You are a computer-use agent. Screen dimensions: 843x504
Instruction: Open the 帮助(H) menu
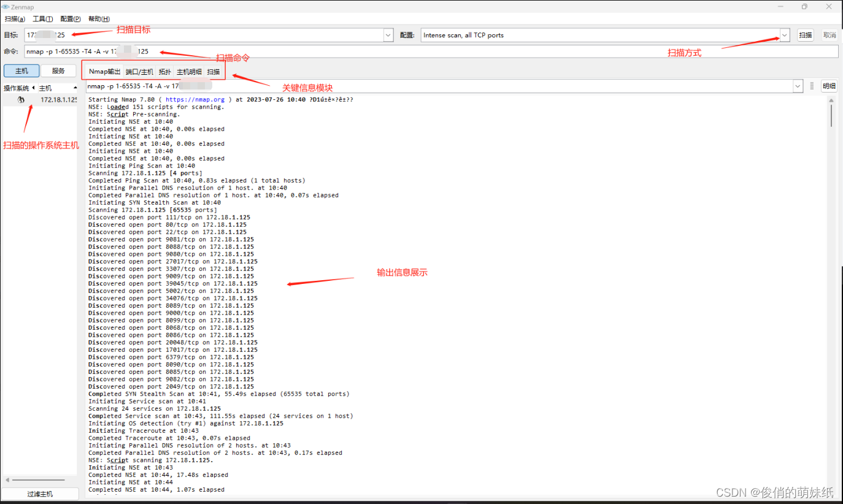pyautogui.click(x=99, y=19)
